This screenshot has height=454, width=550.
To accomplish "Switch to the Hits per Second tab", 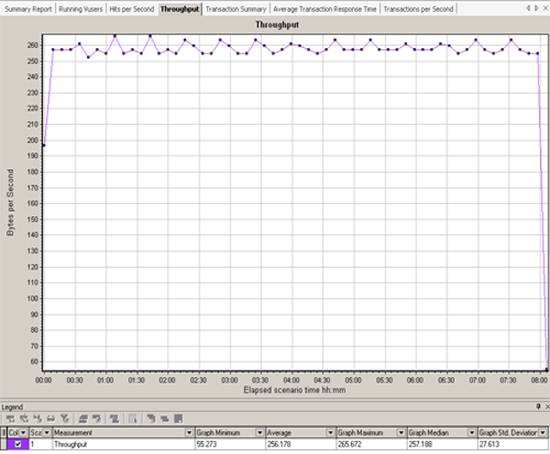I will click(132, 9).
